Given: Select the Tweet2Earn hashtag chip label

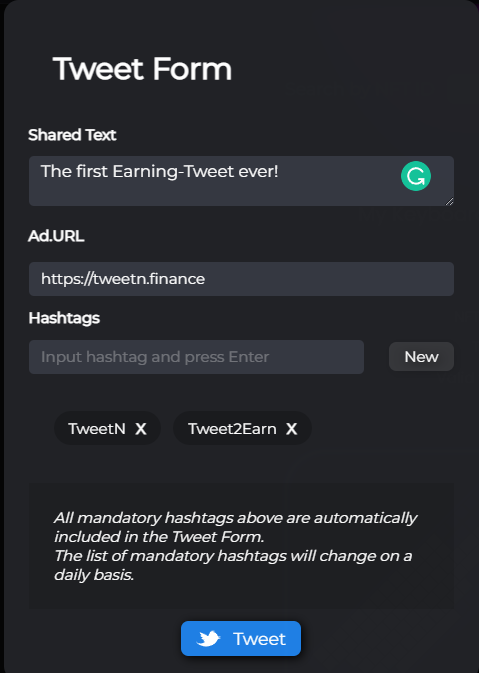Looking at the screenshot, I should [232, 429].
